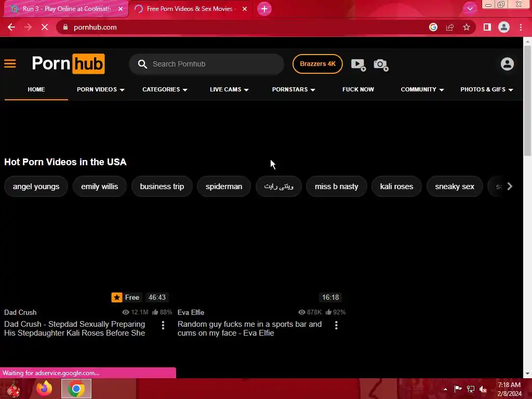532x399 pixels.
Task: Open Firefox from the taskbar
Action: coord(44,389)
